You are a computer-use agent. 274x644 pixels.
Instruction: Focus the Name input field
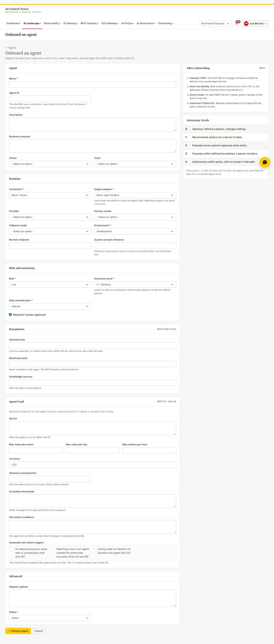pos(92,85)
